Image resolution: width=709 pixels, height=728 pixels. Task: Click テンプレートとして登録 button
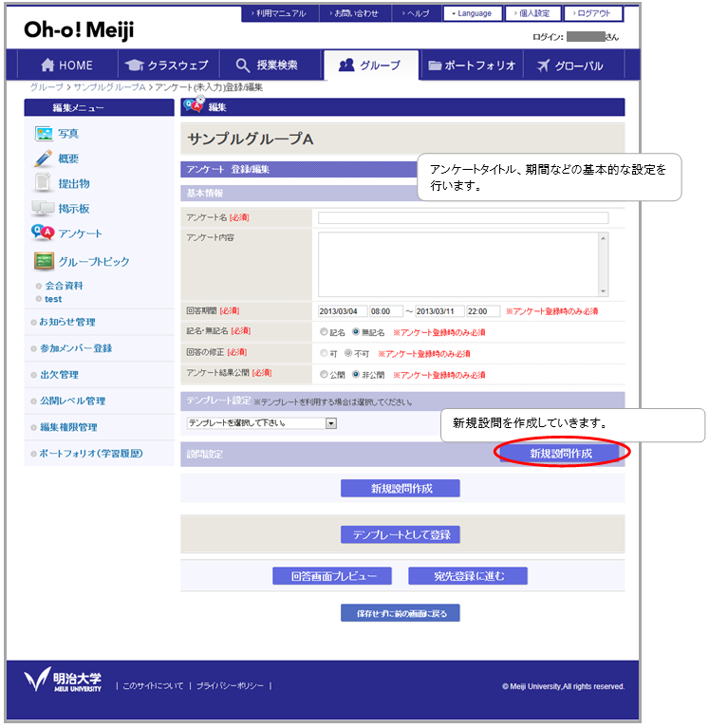[x=401, y=534]
